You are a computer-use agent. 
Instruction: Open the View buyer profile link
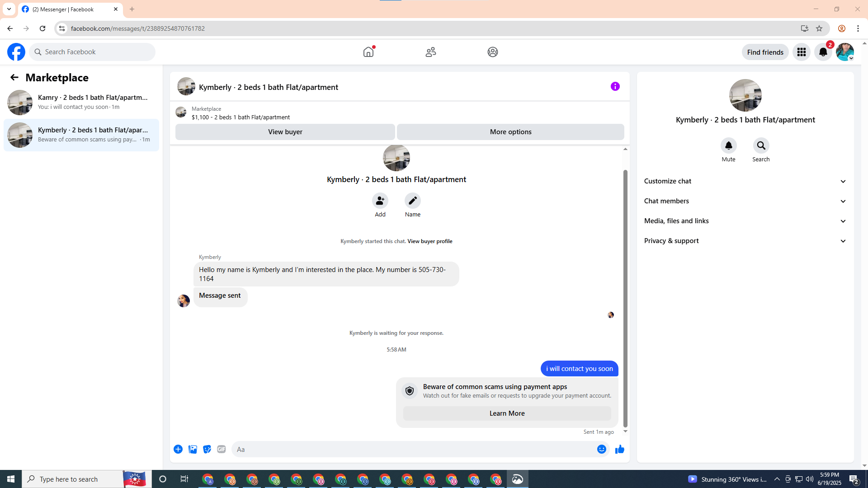click(x=430, y=241)
